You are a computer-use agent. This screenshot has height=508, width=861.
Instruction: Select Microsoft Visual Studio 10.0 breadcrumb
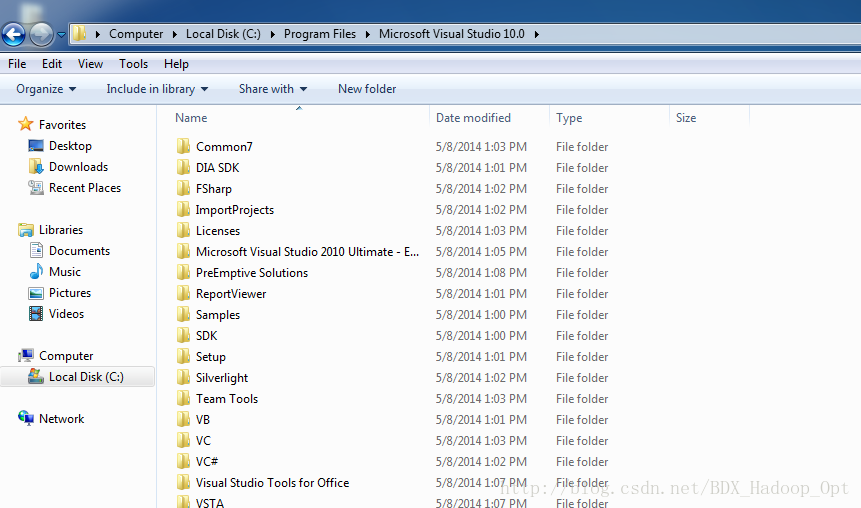(451, 34)
